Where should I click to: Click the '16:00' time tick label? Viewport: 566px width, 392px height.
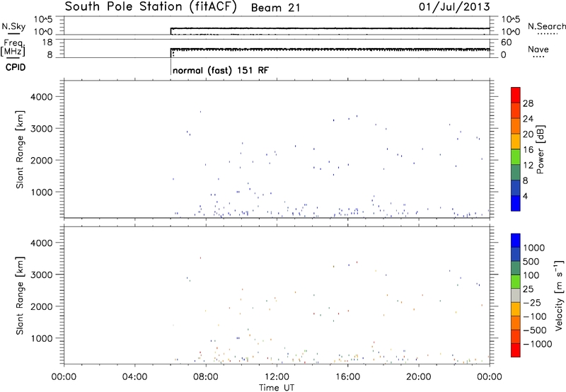[x=347, y=377]
